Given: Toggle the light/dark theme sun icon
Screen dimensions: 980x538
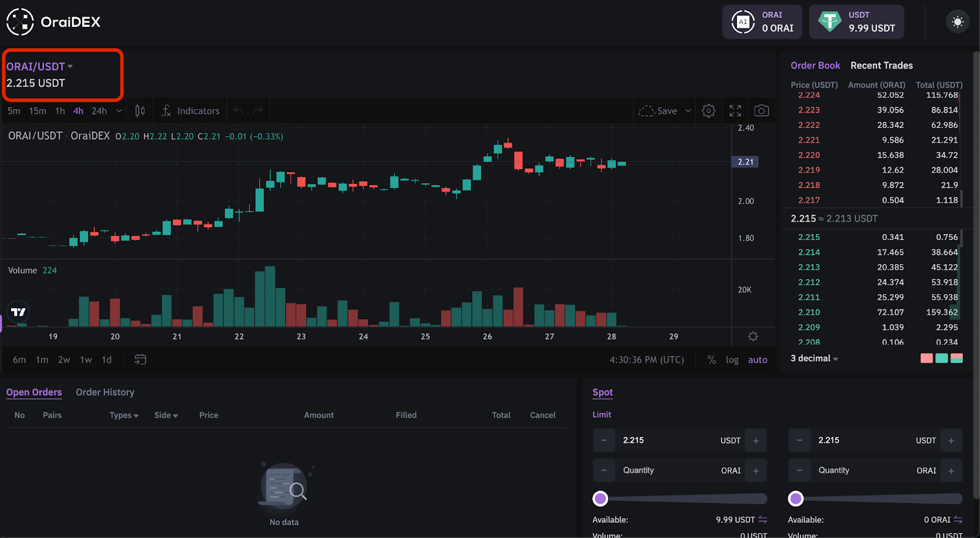Looking at the screenshot, I should coord(958,22).
